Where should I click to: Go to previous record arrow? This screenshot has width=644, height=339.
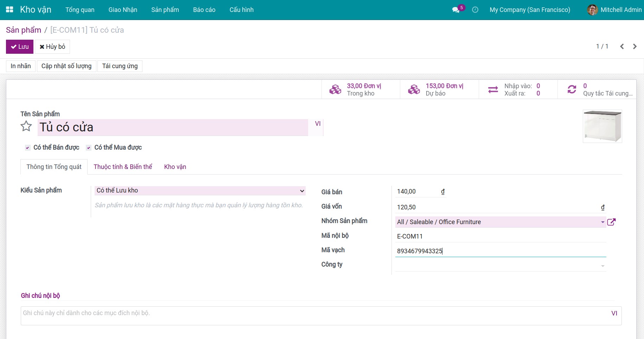tap(622, 46)
